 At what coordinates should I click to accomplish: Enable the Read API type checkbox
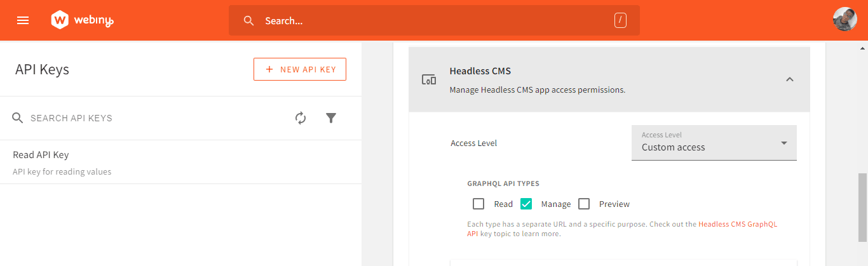(478, 204)
